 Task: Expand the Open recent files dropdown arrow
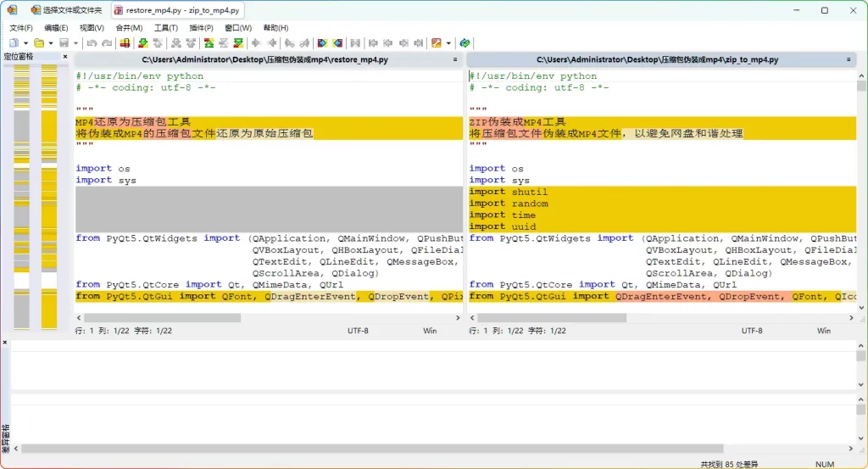(50, 43)
